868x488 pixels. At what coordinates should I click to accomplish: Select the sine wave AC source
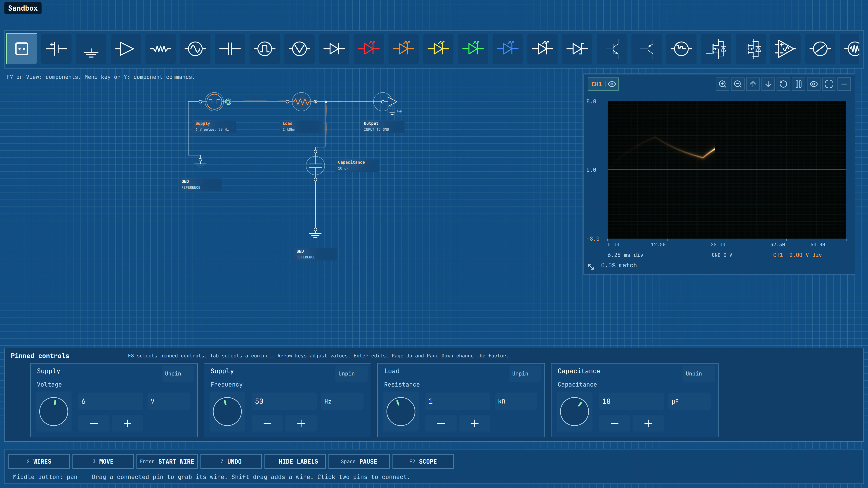(195, 49)
